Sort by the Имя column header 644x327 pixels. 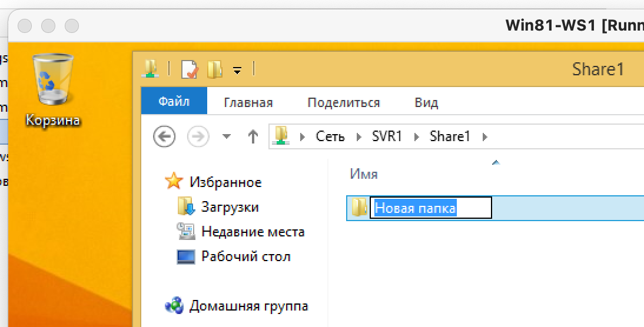(x=364, y=174)
